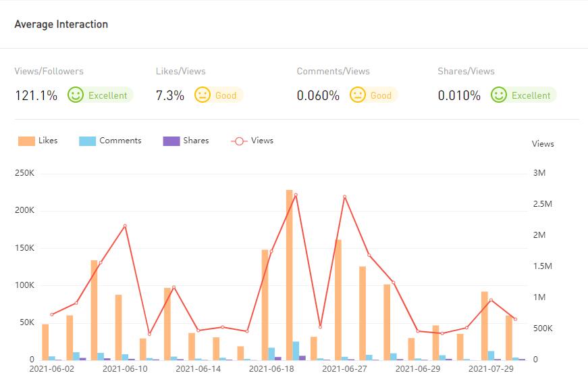588x390 pixels.
Task: Toggle the Likes series via legend label
Action: pyautogui.click(x=48, y=141)
